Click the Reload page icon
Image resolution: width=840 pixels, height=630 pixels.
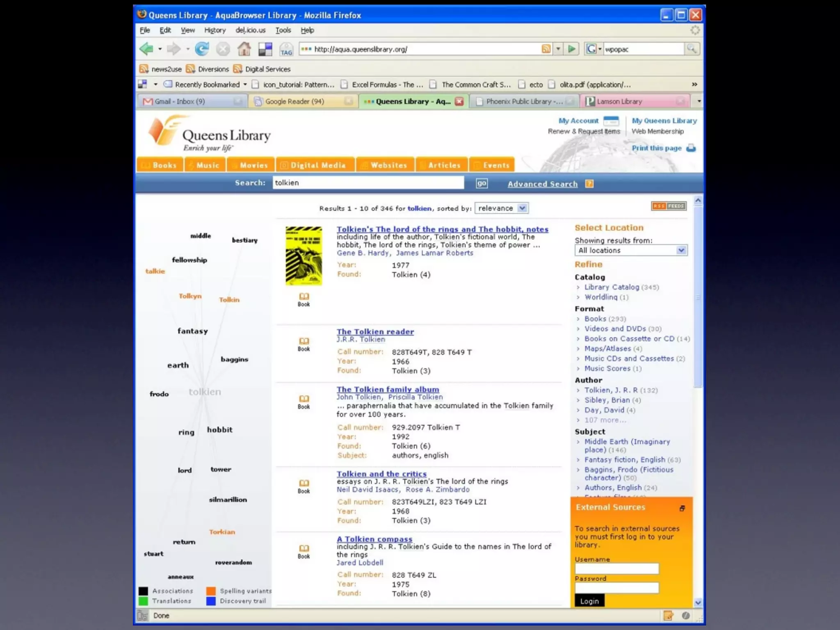(201, 49)
